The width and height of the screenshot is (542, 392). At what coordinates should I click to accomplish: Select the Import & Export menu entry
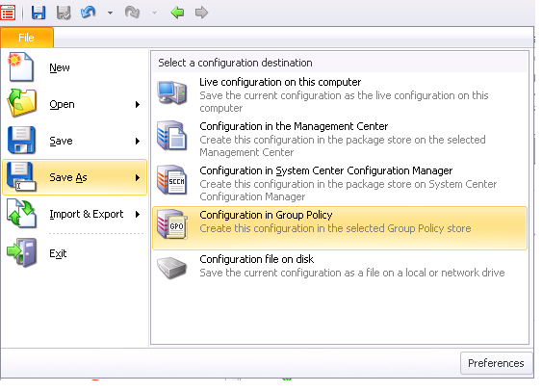(x=86, y=214)
